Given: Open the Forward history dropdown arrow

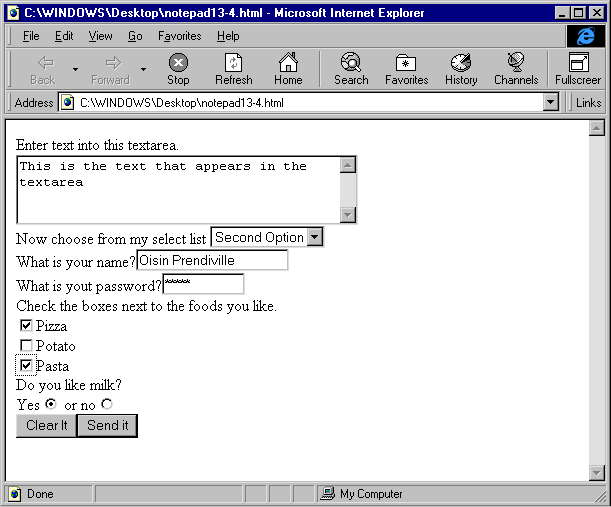Looking at the screenshot, I should (143, 69).
